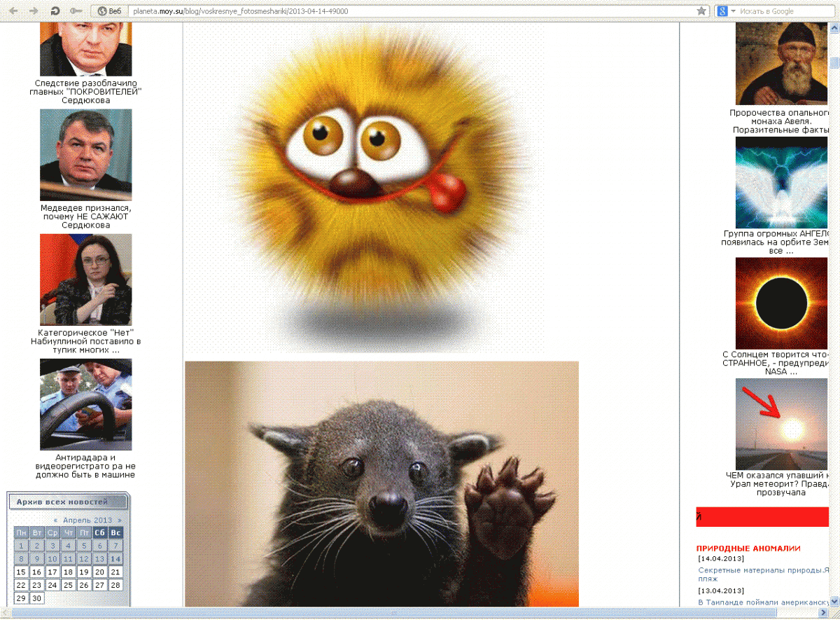The height and width of the screenshot is (620, 840).
Task: Bookmark the page with the star icon
Action: coord(701,11)
